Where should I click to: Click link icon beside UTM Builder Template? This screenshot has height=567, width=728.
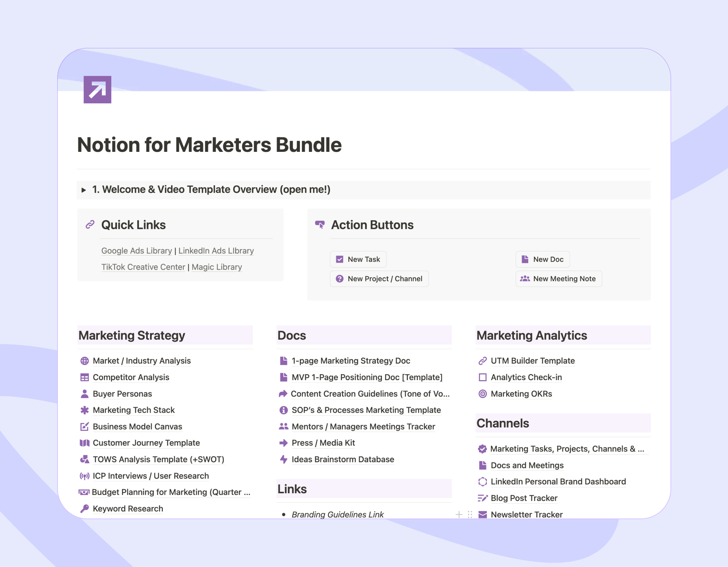[x=482, y=361]
